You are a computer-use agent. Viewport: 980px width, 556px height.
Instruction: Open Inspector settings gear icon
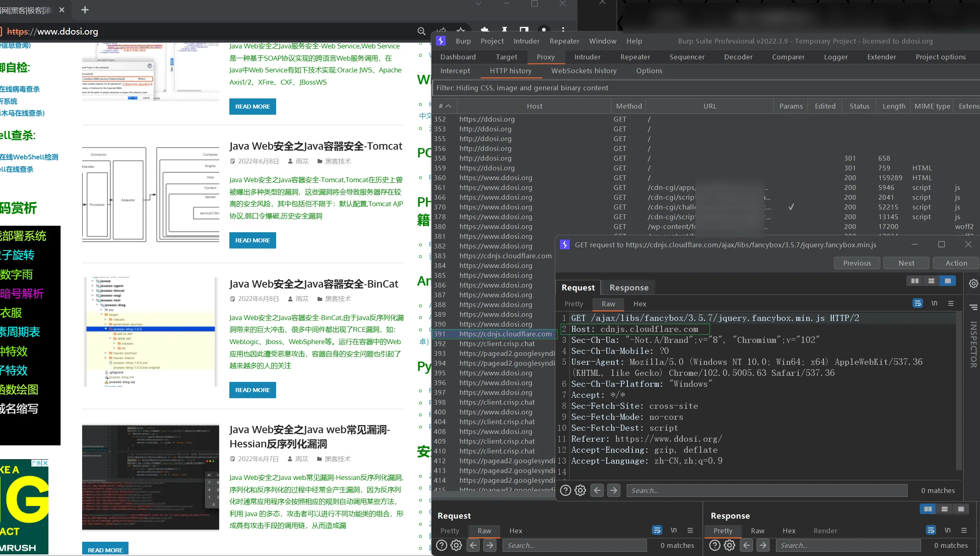click(x=973, y=283)
